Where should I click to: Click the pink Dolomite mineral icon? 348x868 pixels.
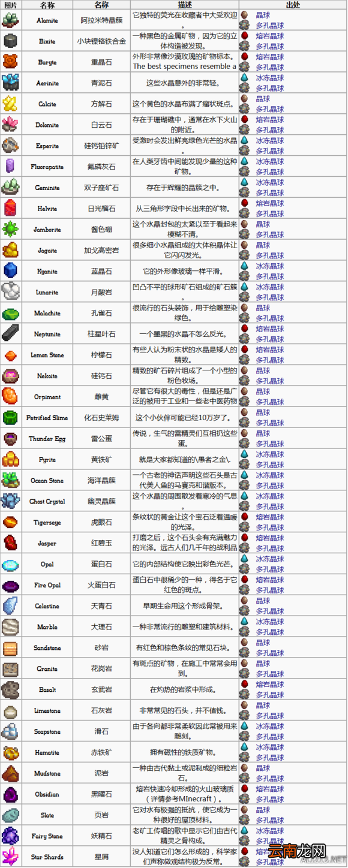click(10, 125)
